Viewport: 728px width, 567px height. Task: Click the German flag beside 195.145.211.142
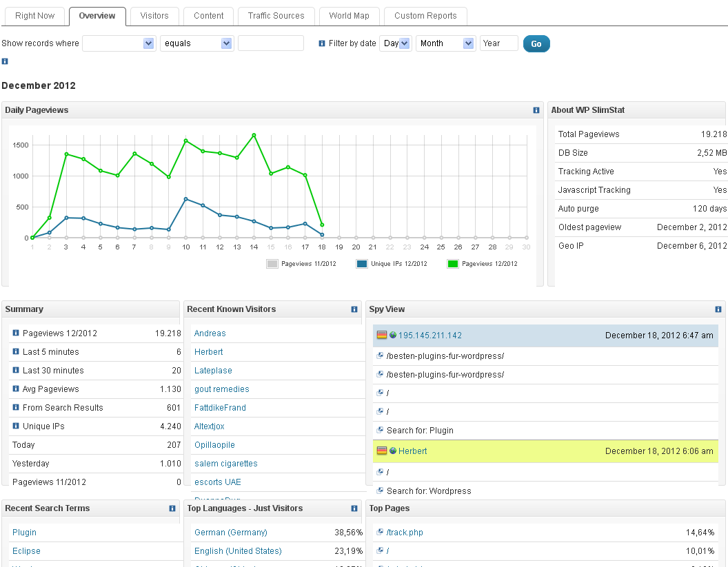(x=382, y=335)
